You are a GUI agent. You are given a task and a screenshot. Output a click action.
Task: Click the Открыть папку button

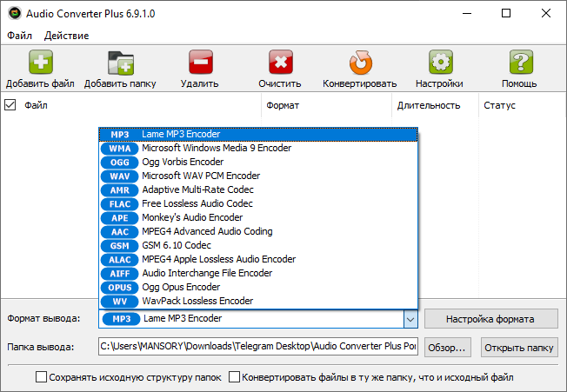(519, 348)
